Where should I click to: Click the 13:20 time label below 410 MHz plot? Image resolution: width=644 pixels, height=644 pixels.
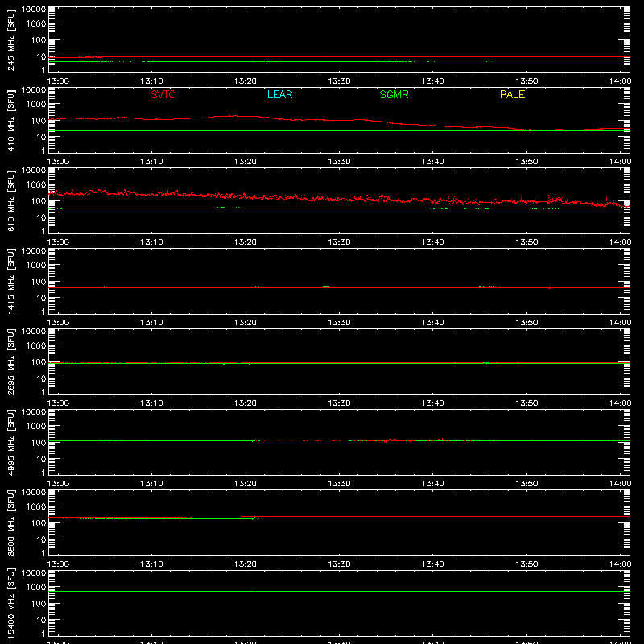click(x=246, y=162)
